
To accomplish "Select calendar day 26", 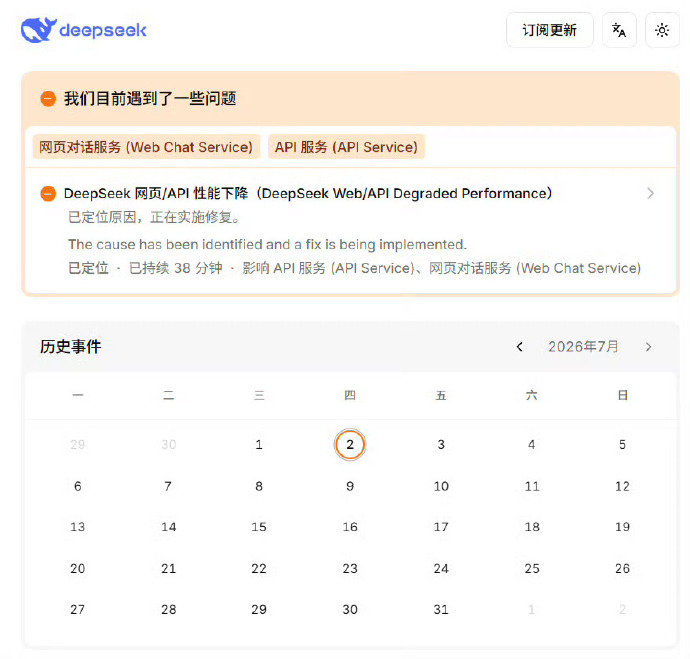I will tap(622, 568).
